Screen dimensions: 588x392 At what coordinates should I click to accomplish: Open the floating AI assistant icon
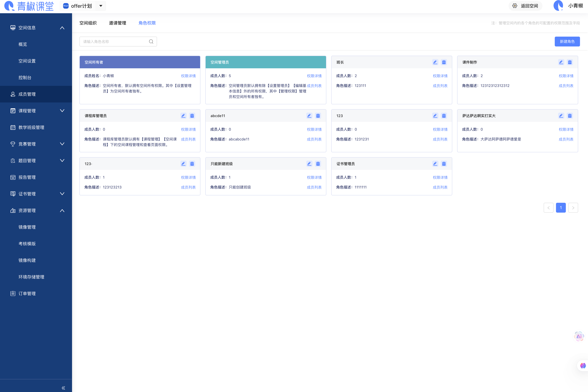pyautogui.click(x=579, y=336)
